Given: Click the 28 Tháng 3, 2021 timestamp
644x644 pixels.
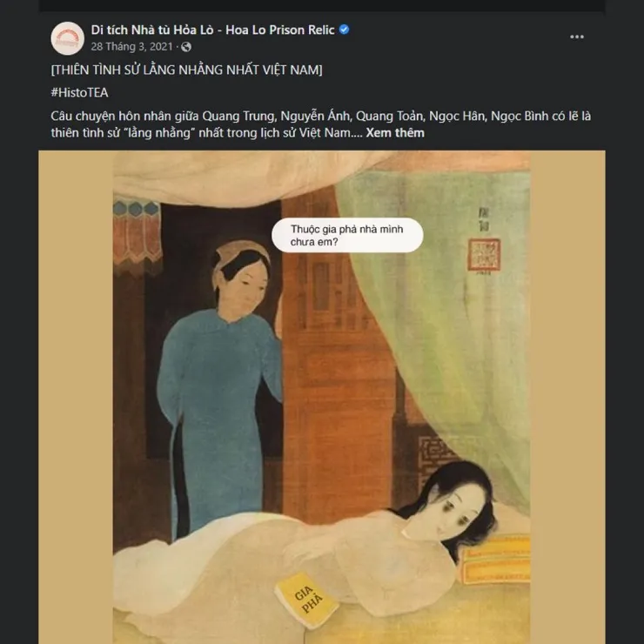Looking at the screenshot, I should tap(131, 47).
